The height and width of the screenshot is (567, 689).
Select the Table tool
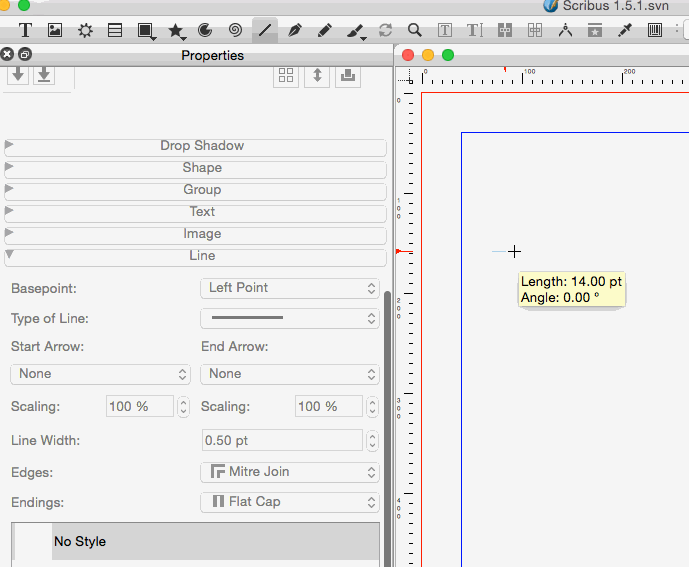point(115,30)
